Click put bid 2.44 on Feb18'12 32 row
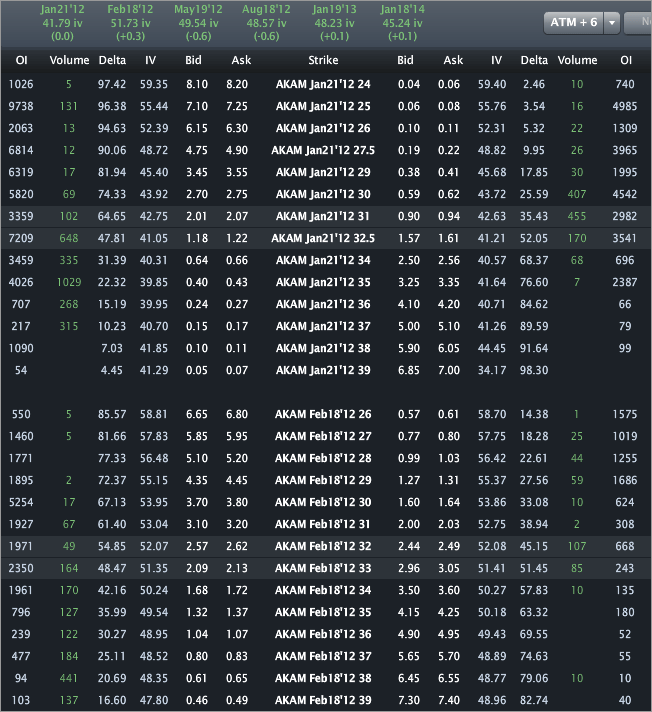The height and width of the screenshot is (712, 652). (409, 547)
